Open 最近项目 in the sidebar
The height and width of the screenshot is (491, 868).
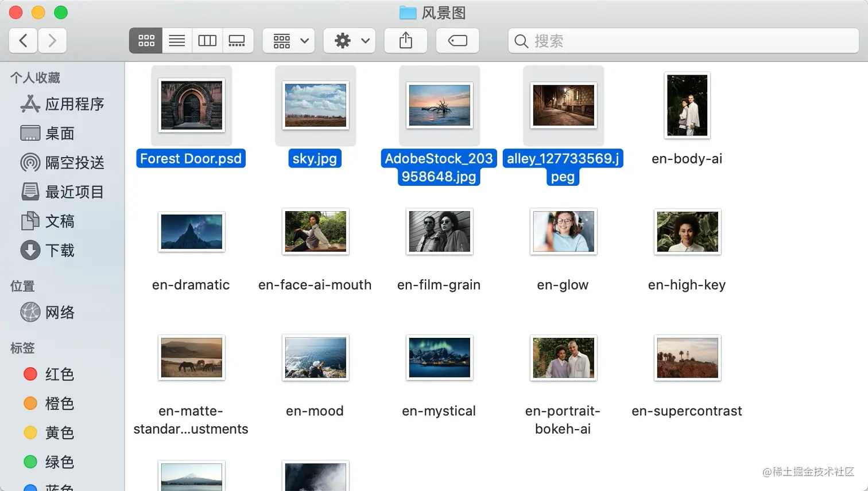coord(62,192)
